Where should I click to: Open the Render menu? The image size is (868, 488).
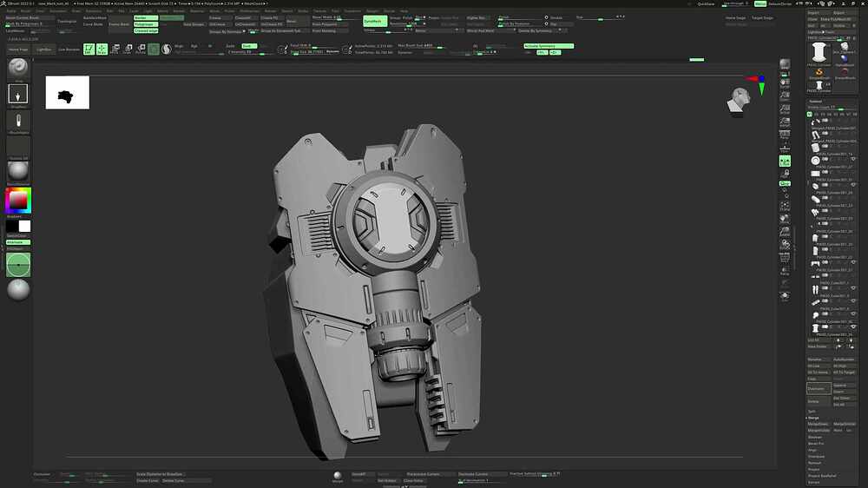click(270, 11)
